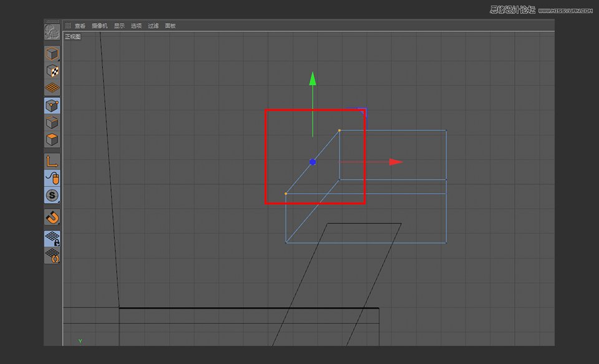Click the 面板 panel menu entry

click(169, 26)
